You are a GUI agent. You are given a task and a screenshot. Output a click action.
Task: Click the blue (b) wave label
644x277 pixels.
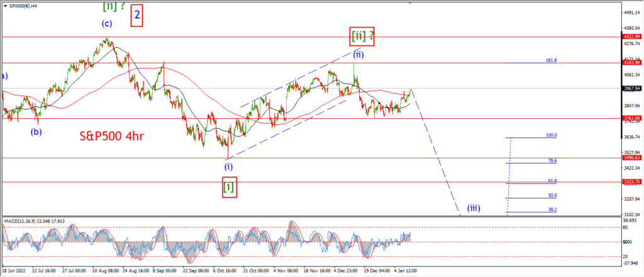[x=36, y=132]
